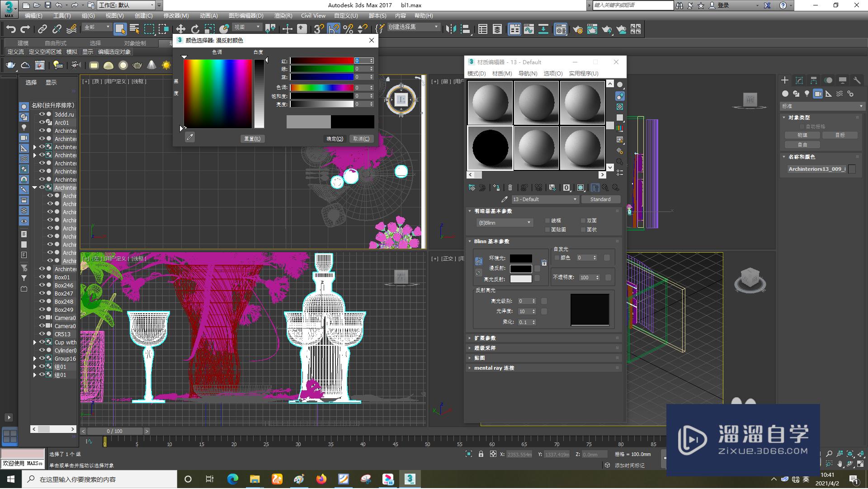
Task: Enable the 双面 two-sided checkbox
Action: [x=584, y=221]
